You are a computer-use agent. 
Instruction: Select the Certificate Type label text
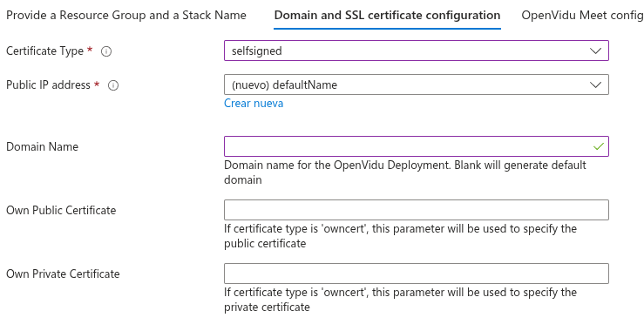(x=44, y=51)
